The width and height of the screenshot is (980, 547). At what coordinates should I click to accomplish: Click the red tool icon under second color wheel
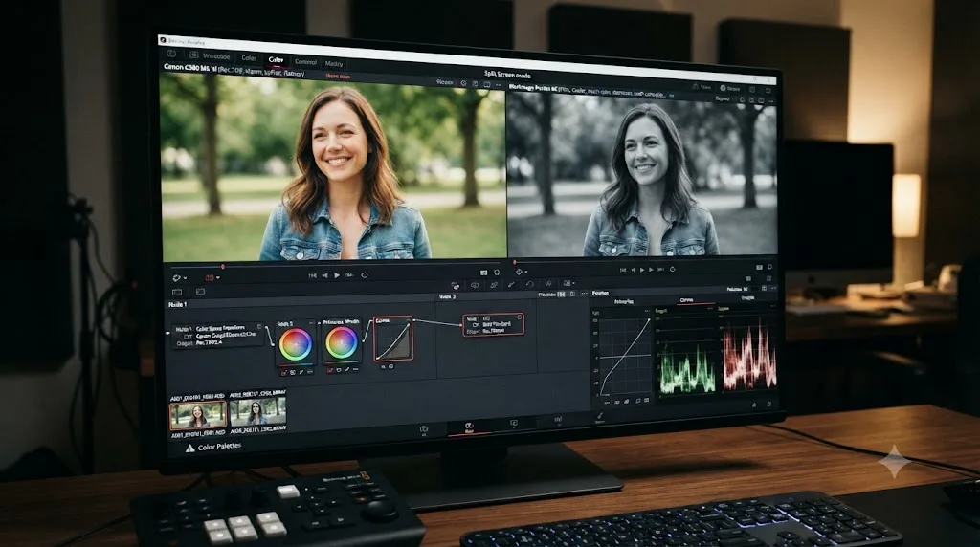click(x=330, y=370)
